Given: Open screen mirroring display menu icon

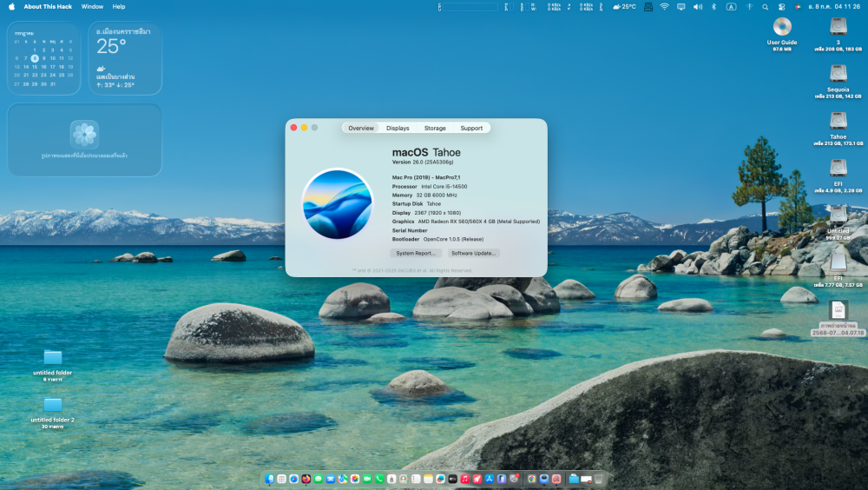Looking at the screenshot, I should (681, 7).
